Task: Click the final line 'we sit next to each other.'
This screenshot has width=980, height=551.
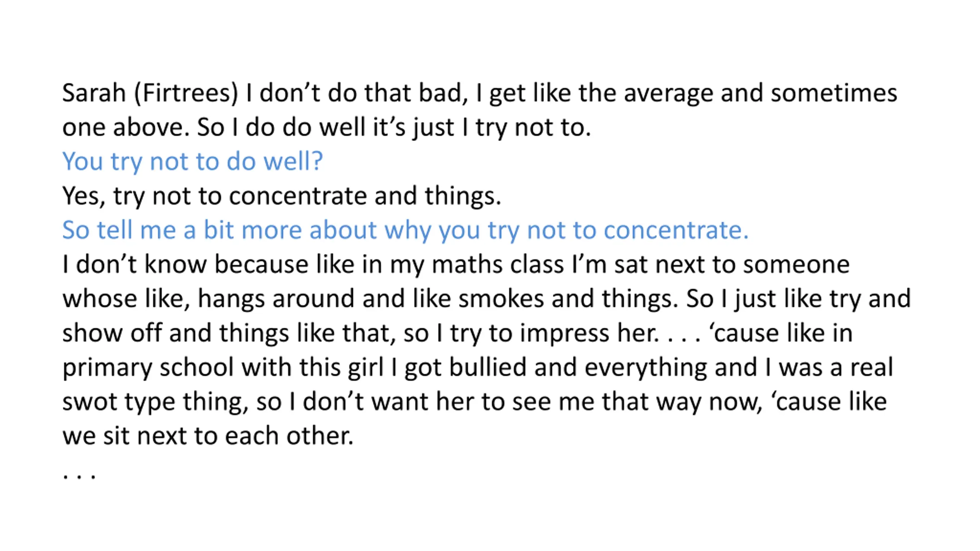Action: pyautogui.click(x=208, y=436)
